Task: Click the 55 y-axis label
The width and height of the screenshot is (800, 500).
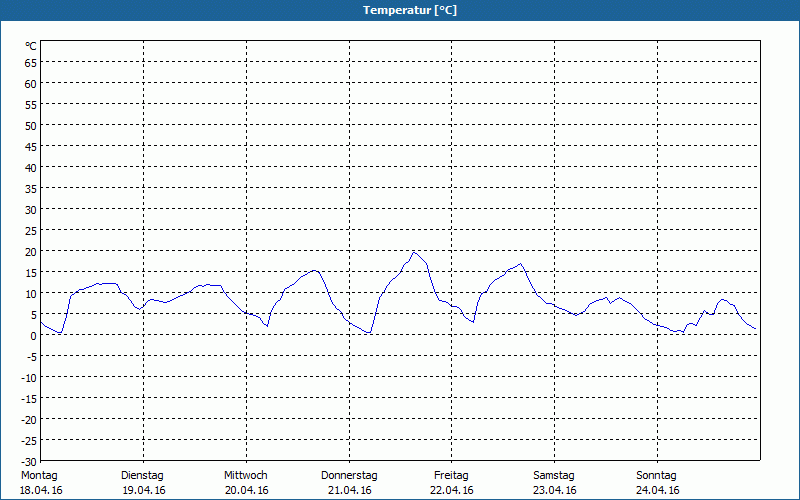Action: pos(31,105)
